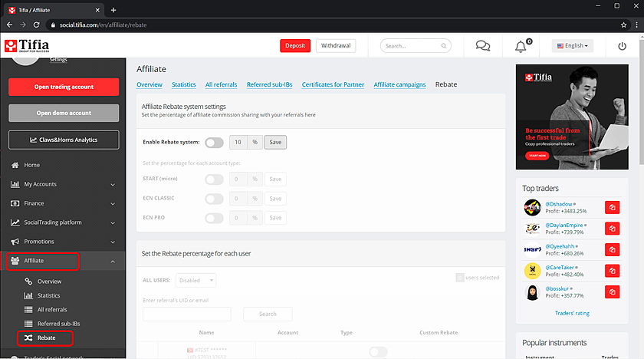Screen dimensions: 644x359
Task: Click the rebate percentage field showing 10
Action: click(x=238, y=142)
